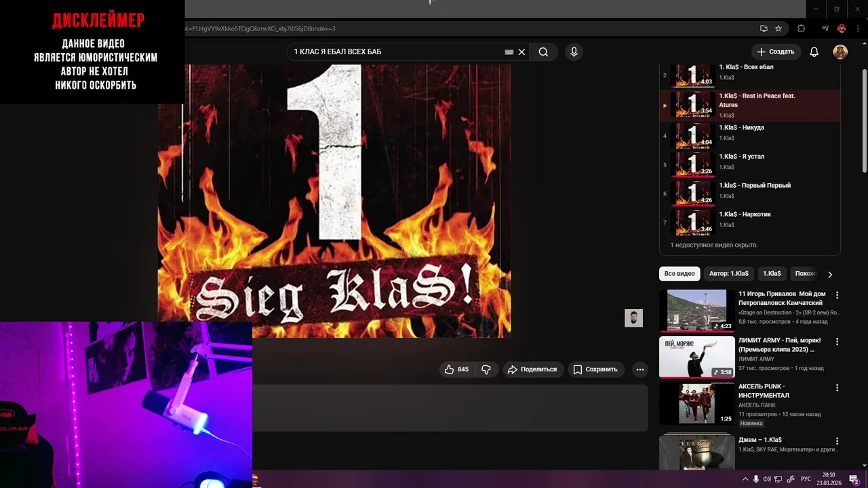Open options for Пей, моряк! video

837,342
